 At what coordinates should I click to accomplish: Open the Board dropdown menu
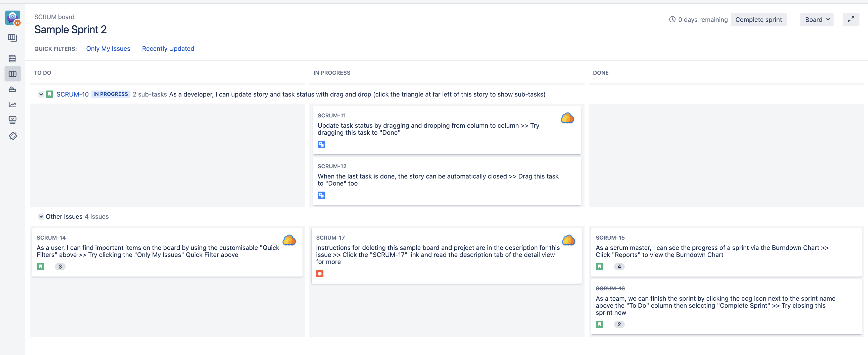816,20
